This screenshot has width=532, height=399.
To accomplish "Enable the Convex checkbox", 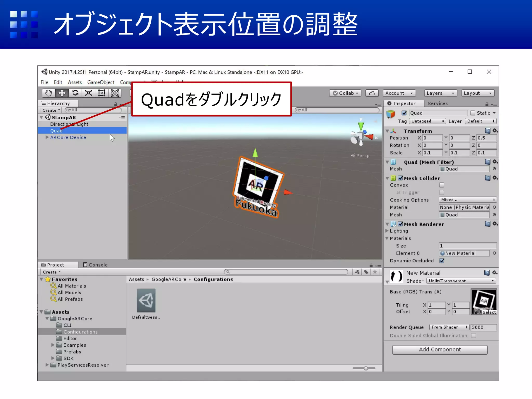I will (x=442, y=185).
